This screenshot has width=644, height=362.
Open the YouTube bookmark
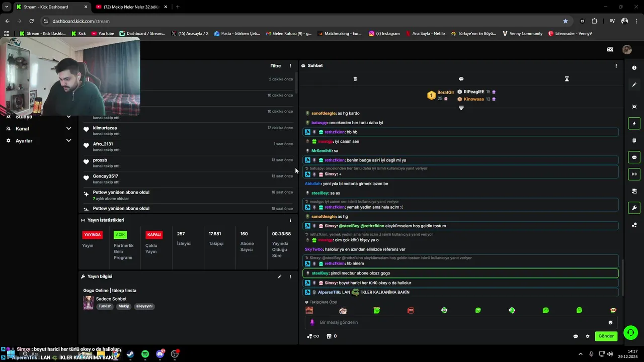[x=102, y=34]
